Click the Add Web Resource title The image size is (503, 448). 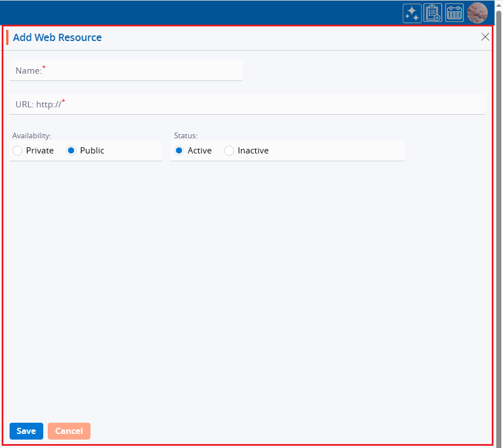coord(57,38)
